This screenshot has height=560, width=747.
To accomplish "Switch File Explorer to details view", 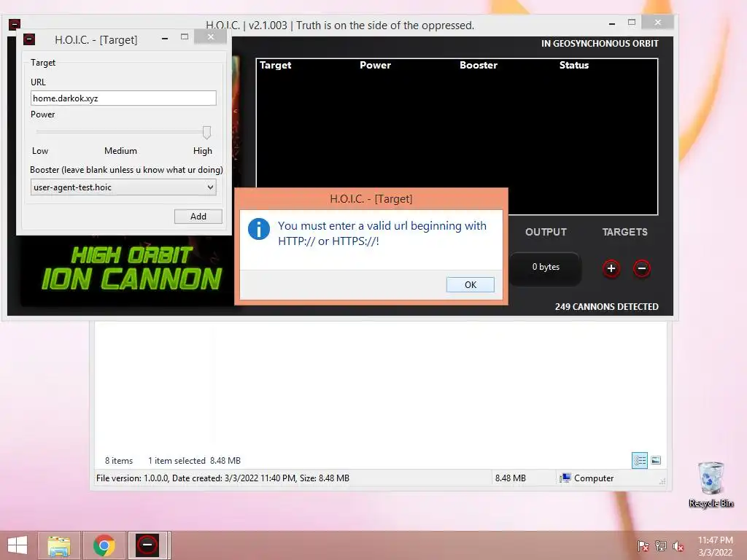I will coord(639,461).
